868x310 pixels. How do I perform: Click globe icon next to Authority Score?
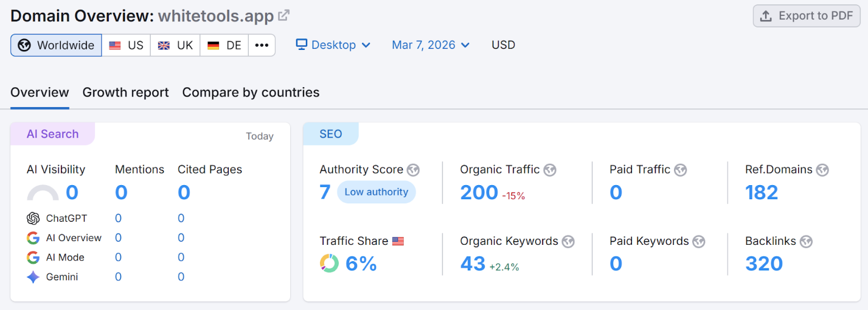pyautogui.click(x=413, y=170)
